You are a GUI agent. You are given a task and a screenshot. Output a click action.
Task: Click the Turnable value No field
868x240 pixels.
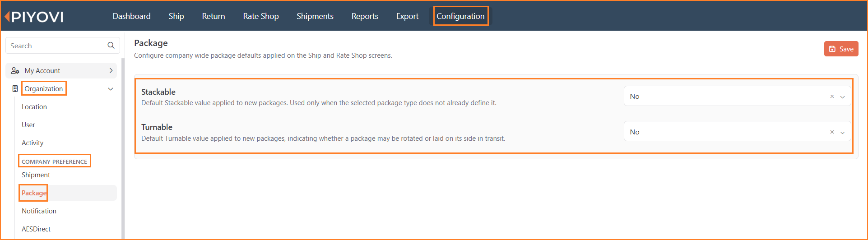[x=737, y=132]
